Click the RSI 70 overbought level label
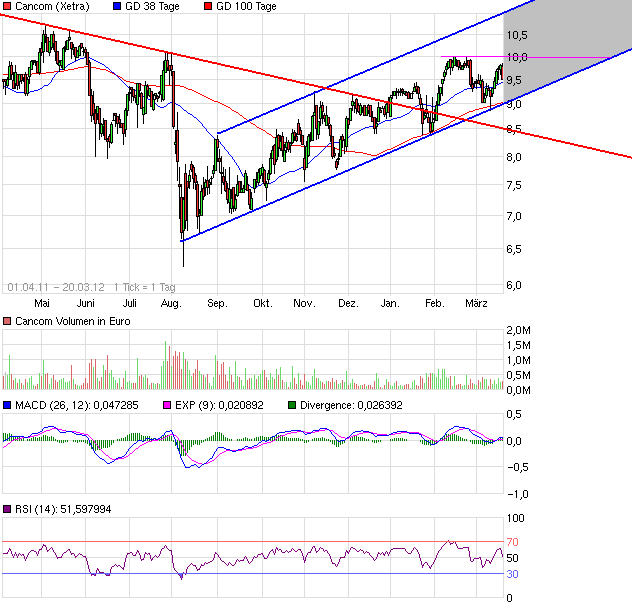The width and height of the screenshot is (632, 606). pos(512,542)
